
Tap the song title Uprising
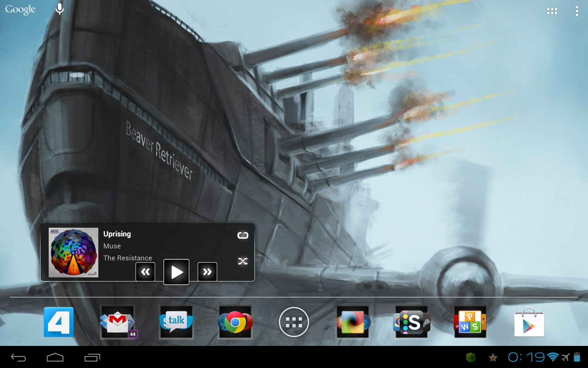[x=117, y=234]
